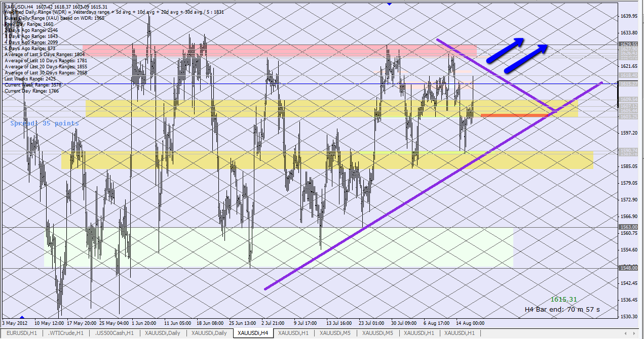Click the 1621.65 price scale value
This screenshot has height=339, width=644.
click(x=628, y=66)
